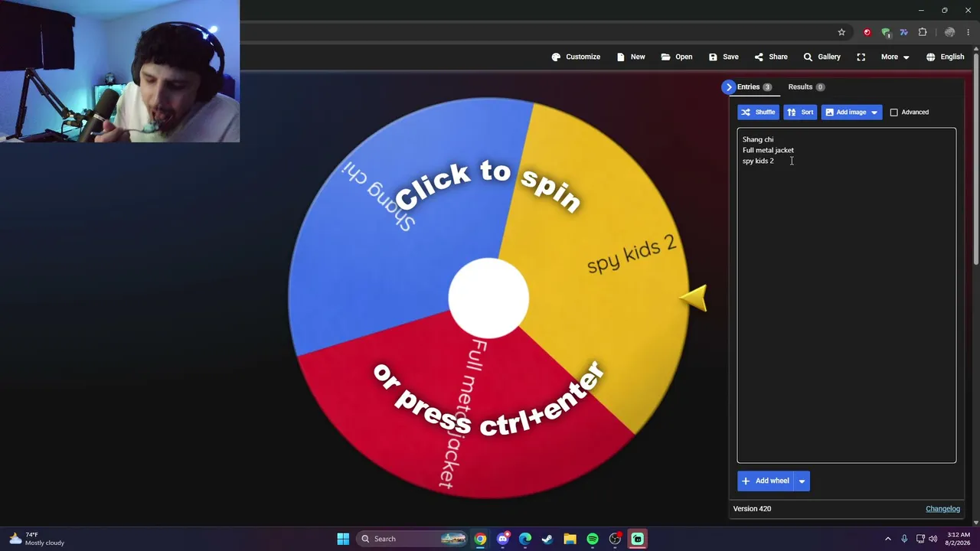
Task: Open the network tray icon
Action: pos(920,539)
